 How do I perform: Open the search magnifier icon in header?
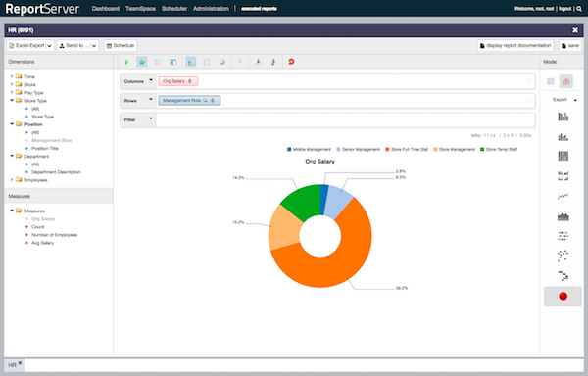(x=579, y=9)
